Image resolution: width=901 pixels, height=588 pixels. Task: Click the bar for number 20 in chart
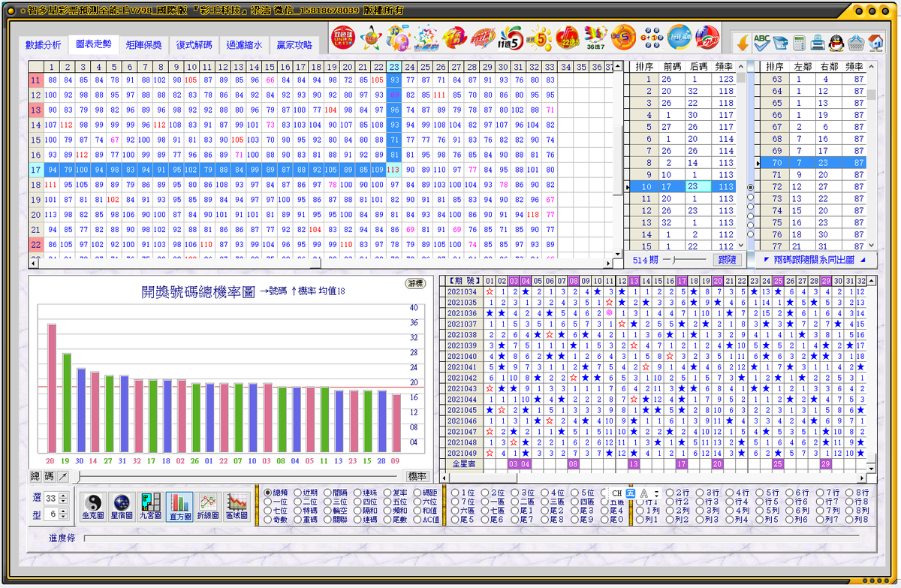click(52, 389)
